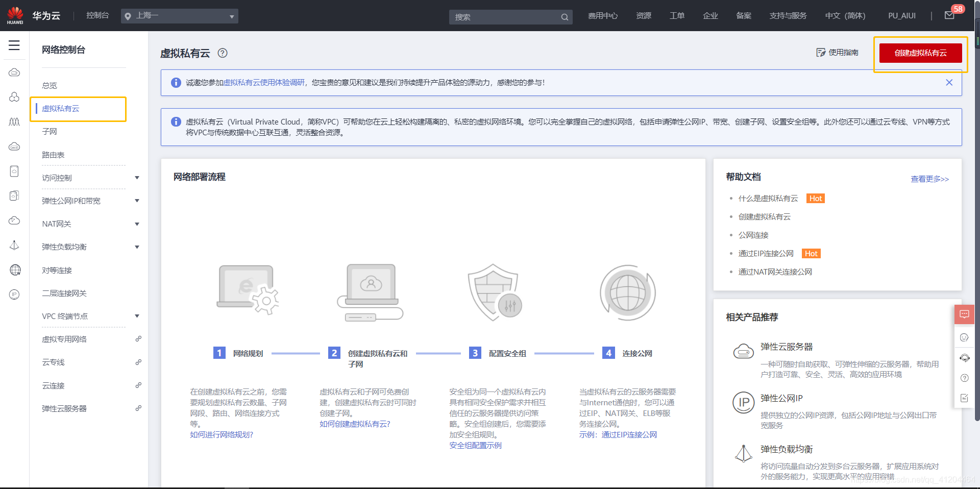
Task: Open the 虚拟私有云使用体验调研 survey link
Action: coord(264,83)
